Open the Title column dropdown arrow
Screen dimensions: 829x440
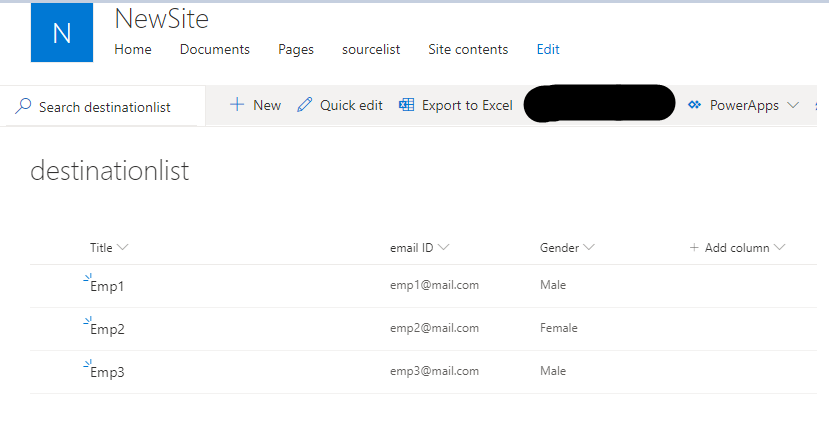point(122,247)
